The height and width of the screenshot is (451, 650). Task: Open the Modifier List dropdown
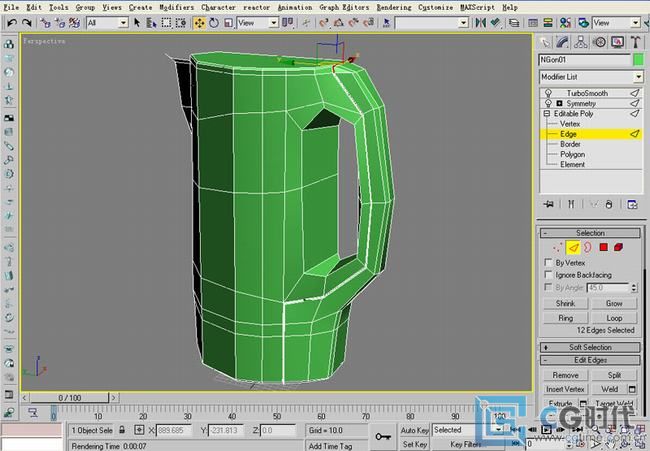591,77
